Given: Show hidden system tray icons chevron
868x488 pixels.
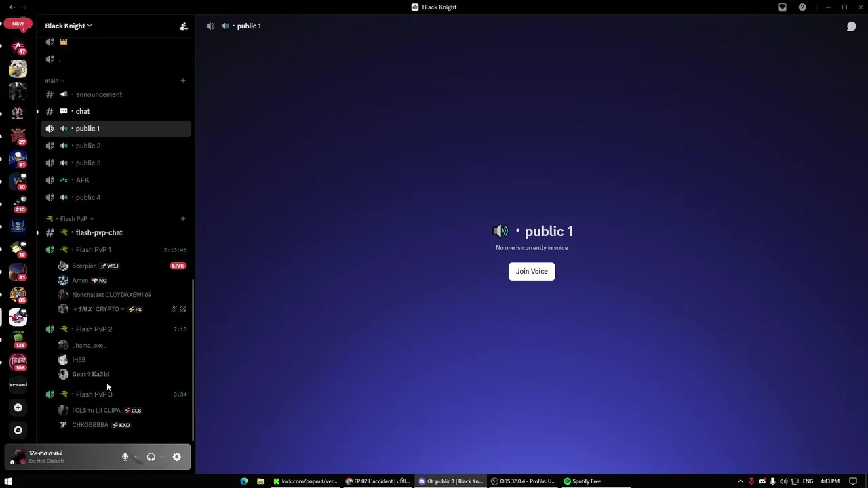Looking at the screenshot, I should tap(741, 481).
